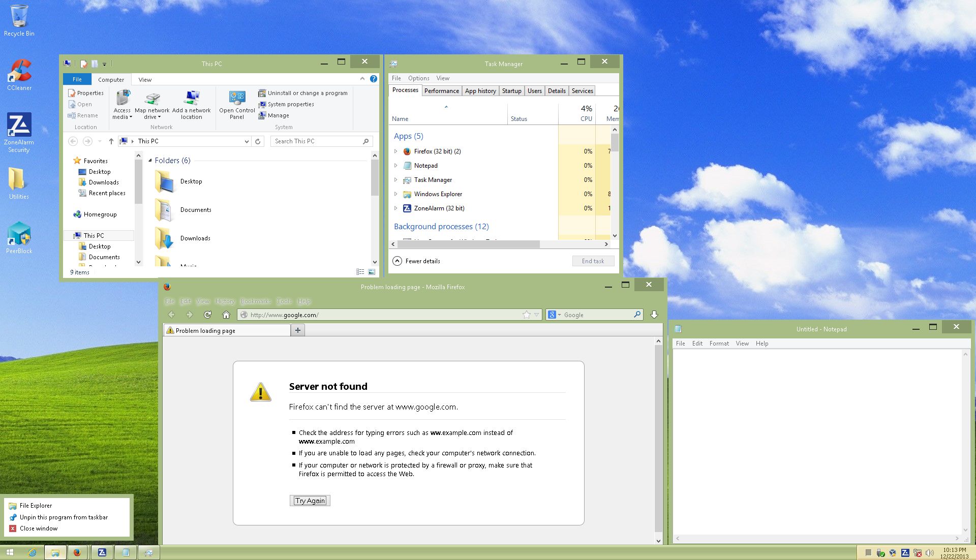Click Properties in Computer ribbon

coord(85,93)
